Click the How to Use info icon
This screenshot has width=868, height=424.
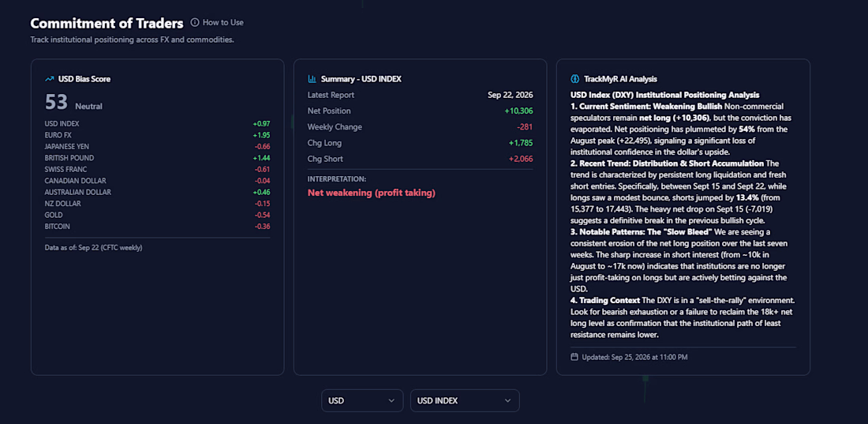coord(195,23)
